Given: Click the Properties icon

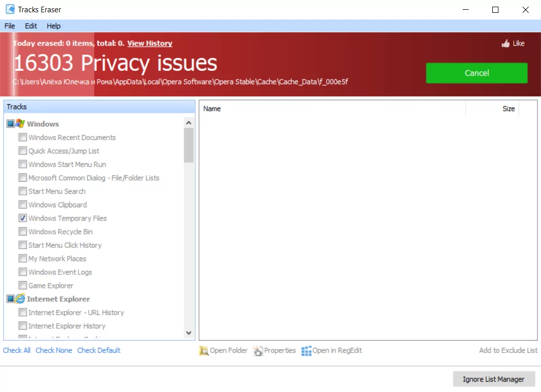Looking at the screenshot, I should (x=258, y=350).
